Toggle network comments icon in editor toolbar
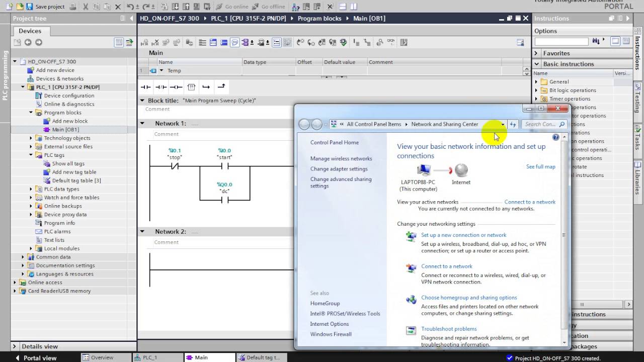 point(235,43)
